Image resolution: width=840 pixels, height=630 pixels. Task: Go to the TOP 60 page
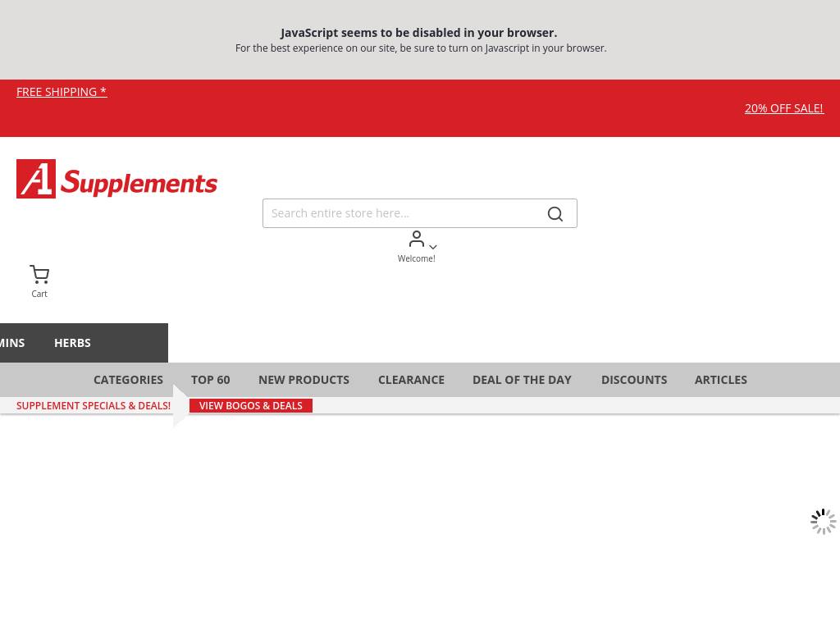210,380
